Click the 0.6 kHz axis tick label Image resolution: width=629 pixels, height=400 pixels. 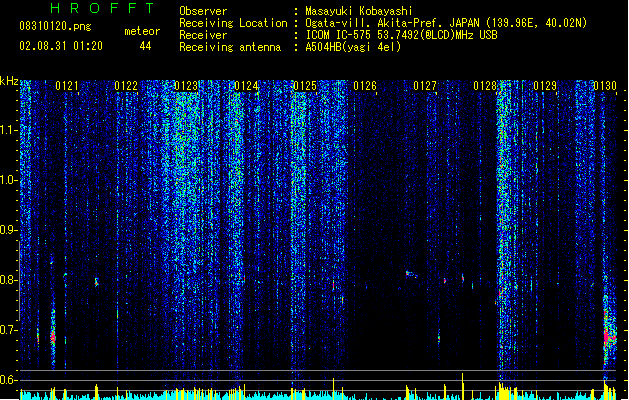[9, 380]
